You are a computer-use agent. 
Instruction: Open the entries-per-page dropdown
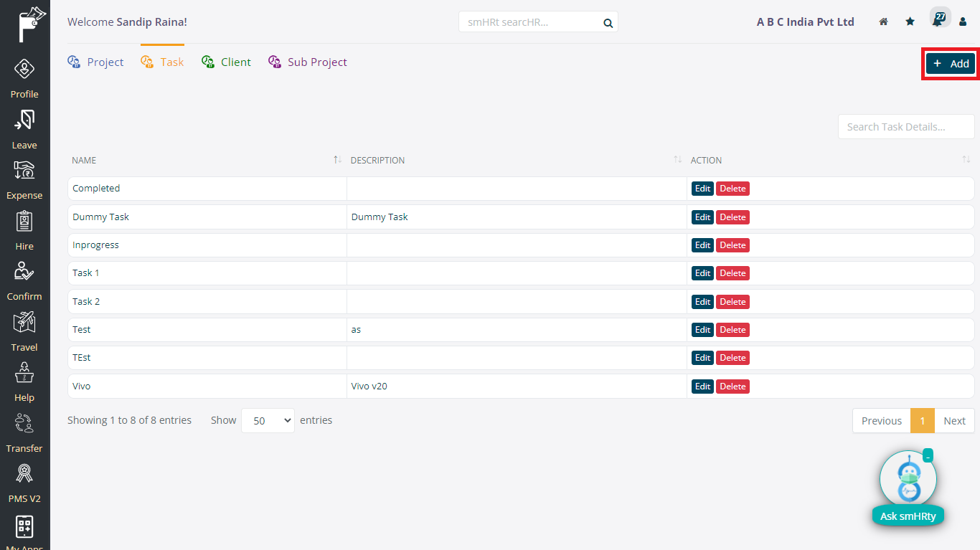[268, 421]
